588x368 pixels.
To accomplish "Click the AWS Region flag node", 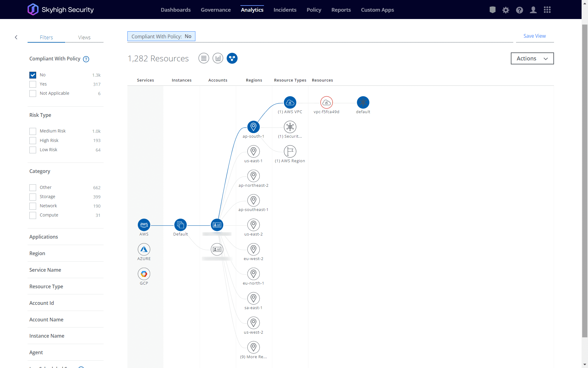I will coord(290,151).
